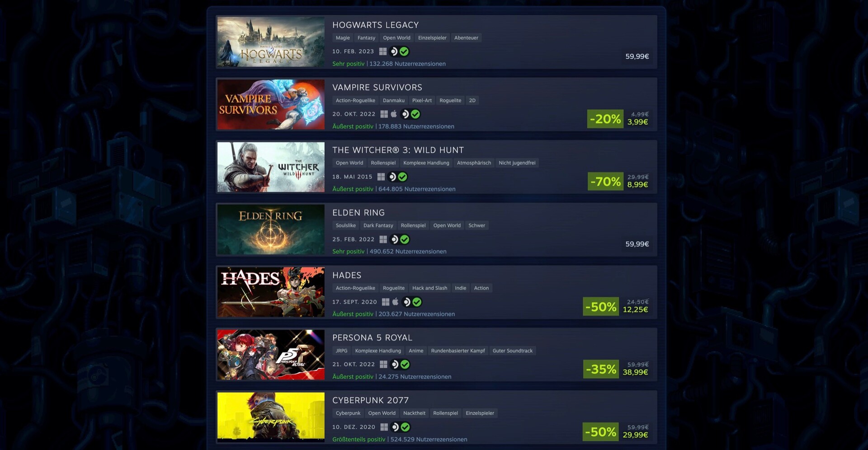Select the Pixel-Art tag on Vampire Survivors
The image size is (868, 450).
(422, 100)
